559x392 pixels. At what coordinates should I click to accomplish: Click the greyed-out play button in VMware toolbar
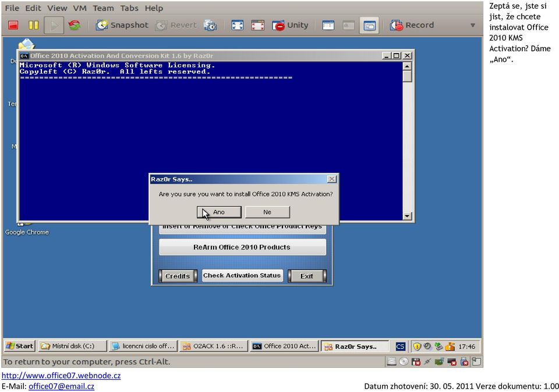click(x=54, y=25)
